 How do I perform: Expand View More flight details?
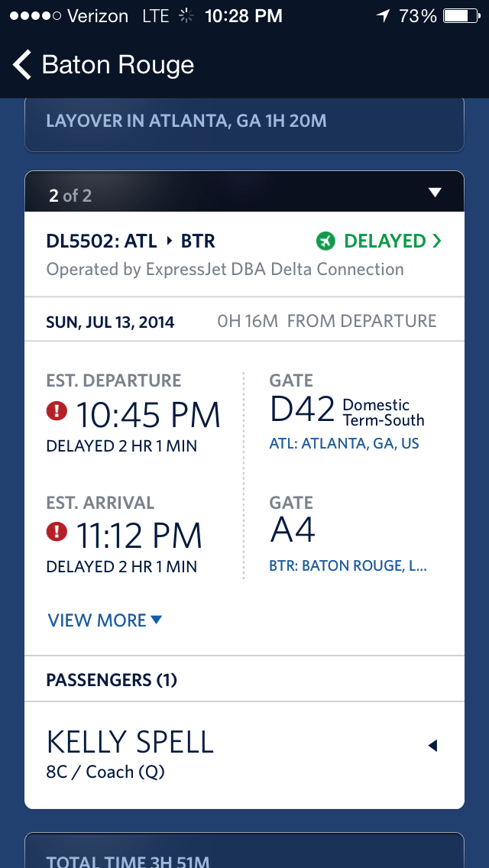105,620
